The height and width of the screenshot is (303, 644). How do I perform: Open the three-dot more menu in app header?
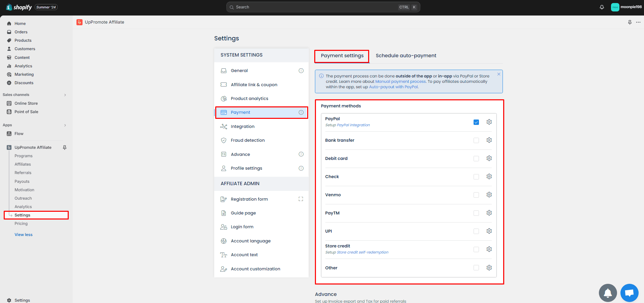[638, 22]
